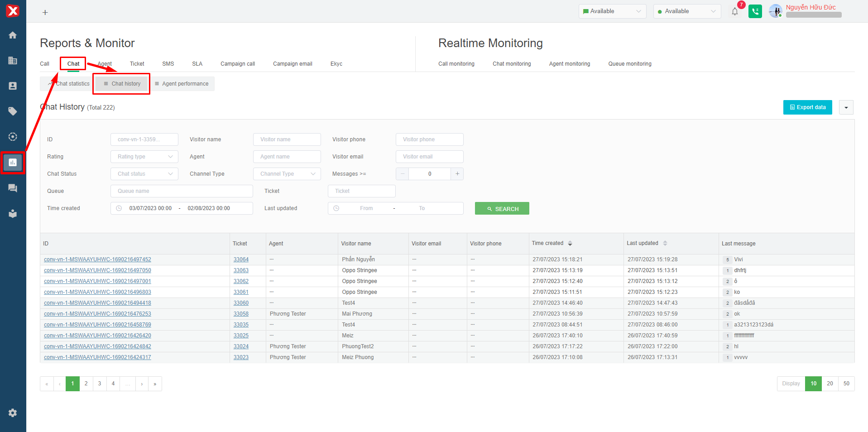Click the notification bell icon

[734, 12]
